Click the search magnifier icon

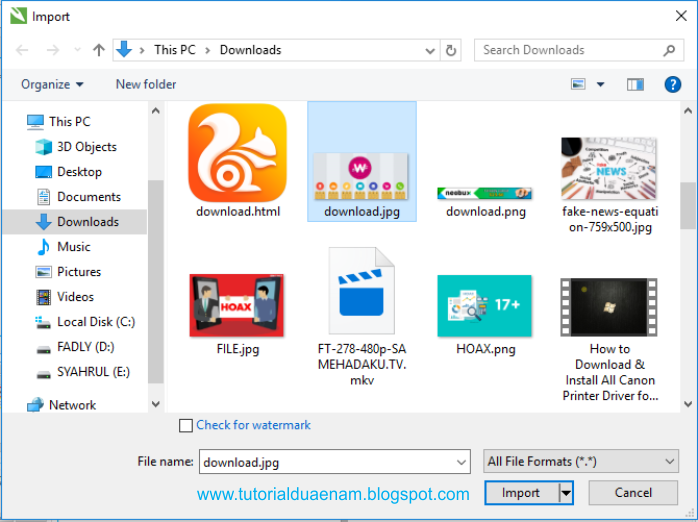coord(669,50)
